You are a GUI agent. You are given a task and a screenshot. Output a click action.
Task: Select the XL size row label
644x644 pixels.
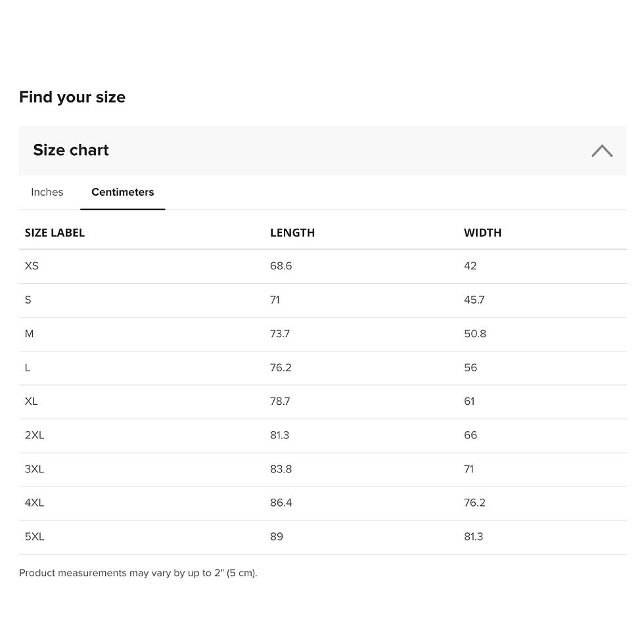coord(32,402)
